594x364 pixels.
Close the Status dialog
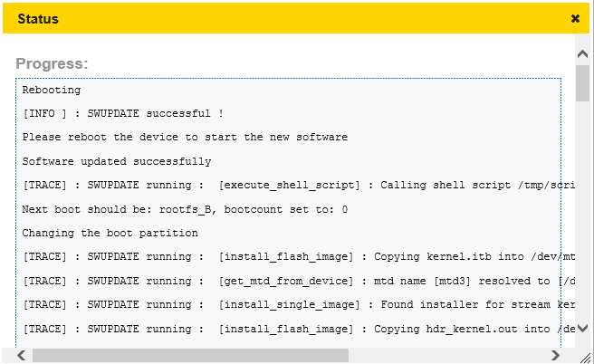point(575,18)
